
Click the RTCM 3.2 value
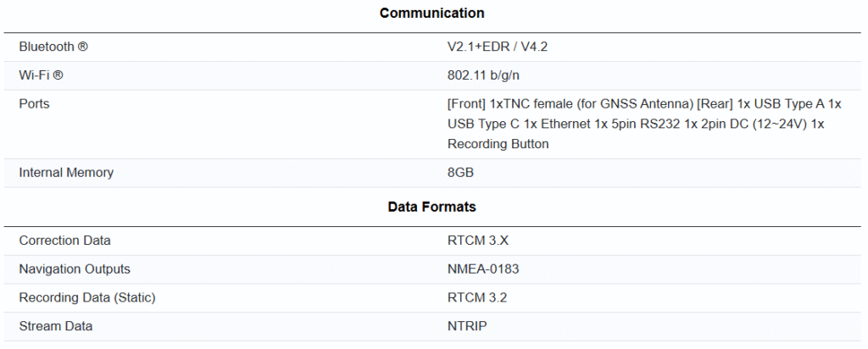(477, 297)
